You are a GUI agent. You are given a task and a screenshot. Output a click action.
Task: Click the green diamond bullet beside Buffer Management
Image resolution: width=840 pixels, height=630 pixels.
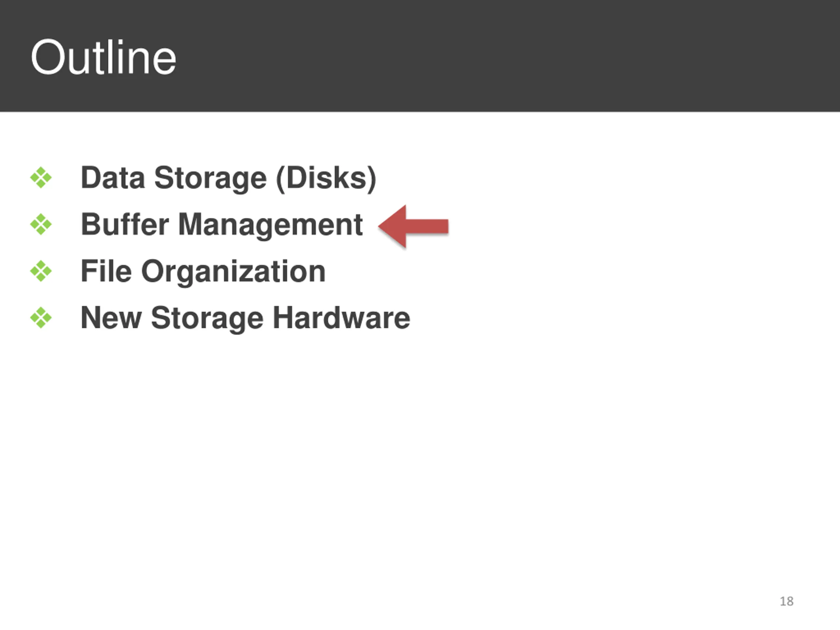(41, 224)
